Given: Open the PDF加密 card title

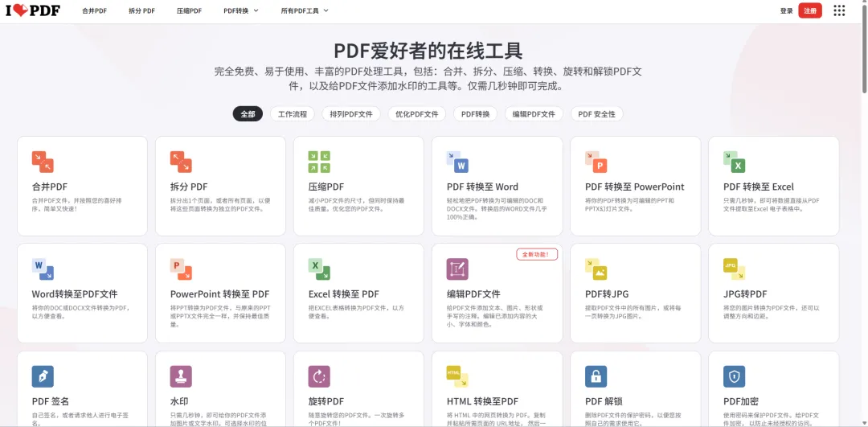Looking at the screenshot, I should point(741,401).
